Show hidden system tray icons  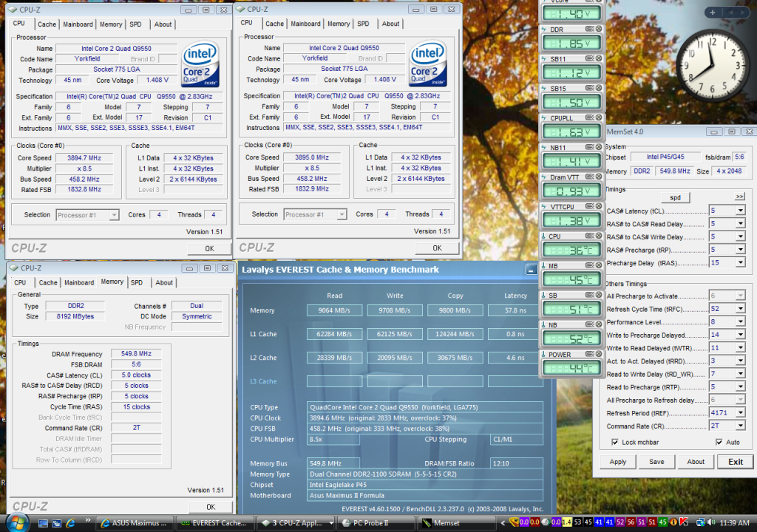[x=503, y=522]
